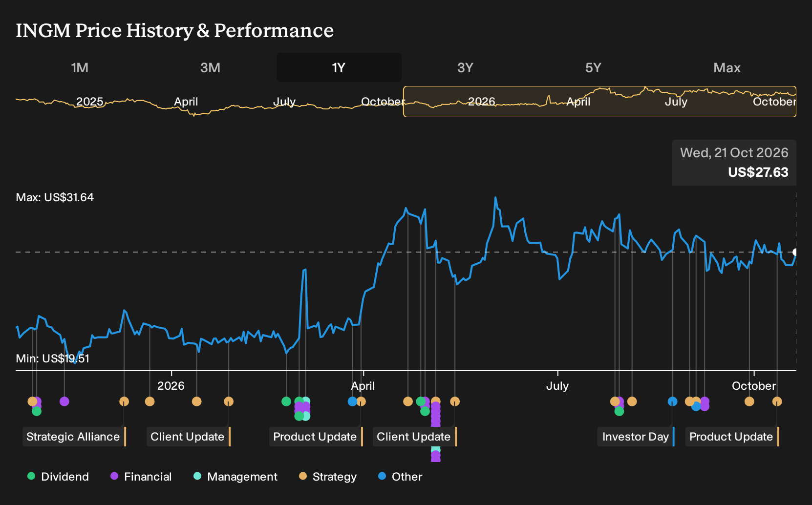Image resolution: width=812 pixels, height=505 pixels.
Task: Select the Max range tab
Action: tap(727, 67)
